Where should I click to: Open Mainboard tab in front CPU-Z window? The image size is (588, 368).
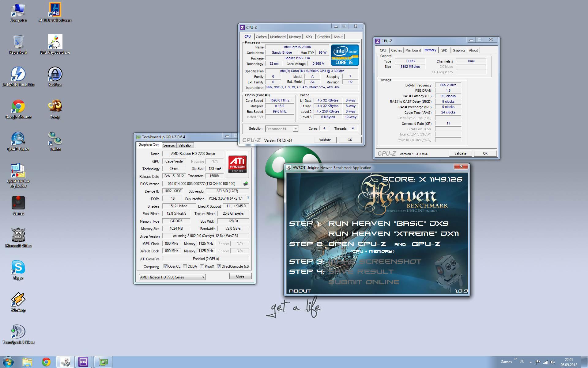click(x=278, y=37)
